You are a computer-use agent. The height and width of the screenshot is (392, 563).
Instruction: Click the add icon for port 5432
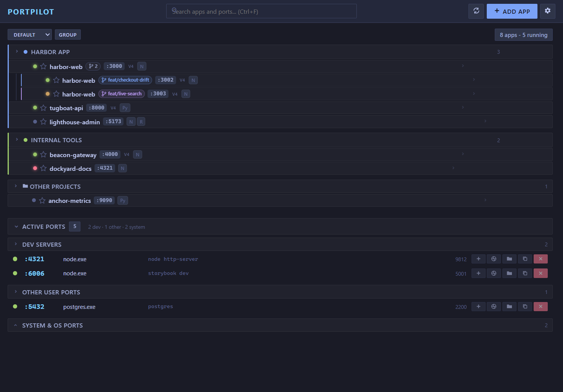coord(478,306)
